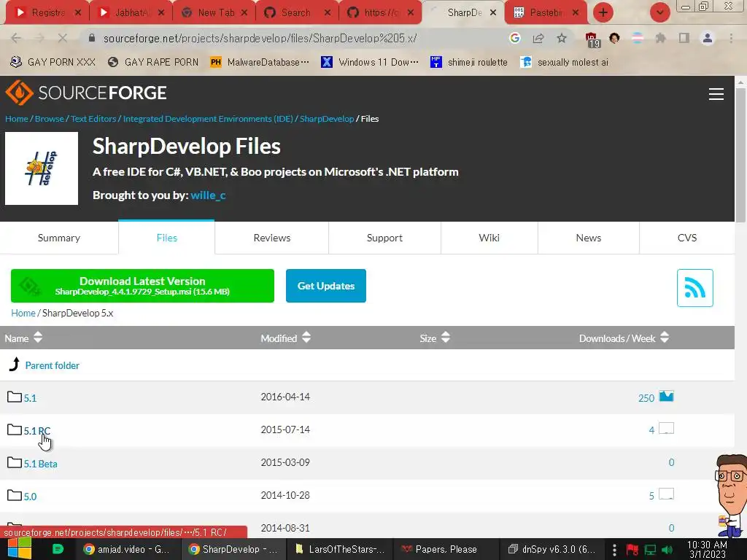Click the share page icon in address bar
Screen dimensions: 747x560
538,38
